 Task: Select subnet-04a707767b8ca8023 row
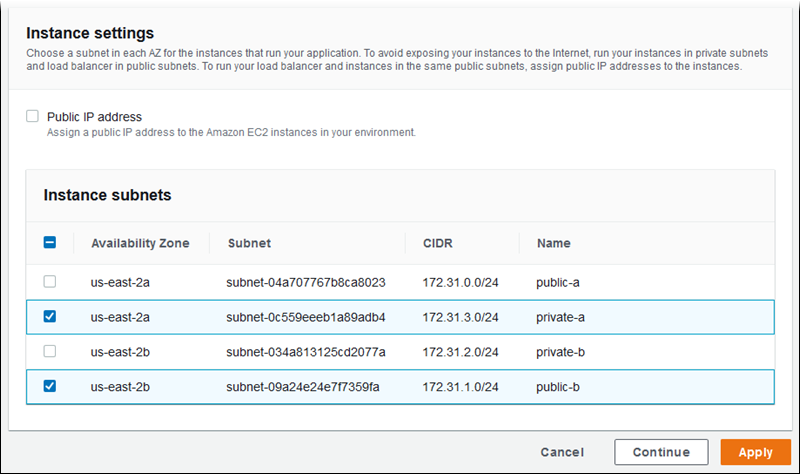click(306, 282)
